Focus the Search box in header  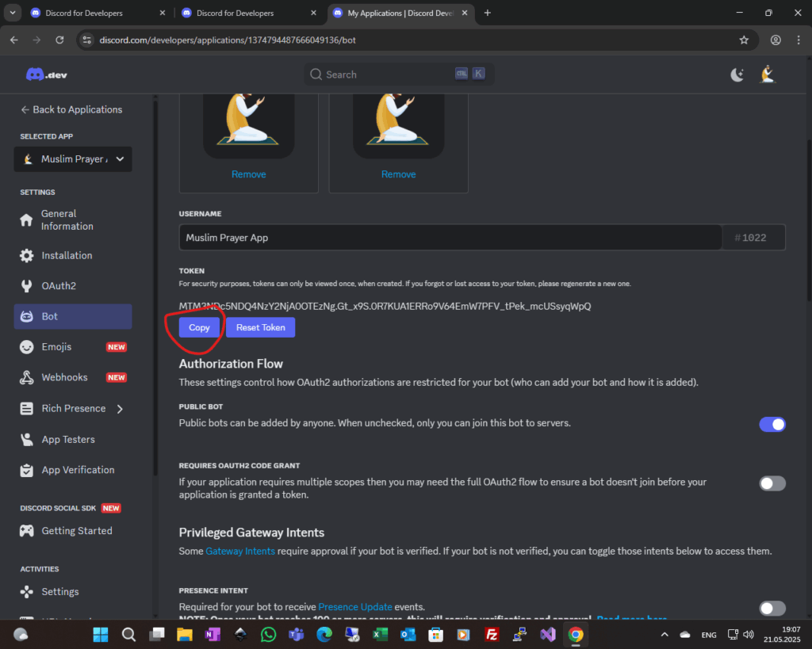pyautogui.click(x=399, y=74)
